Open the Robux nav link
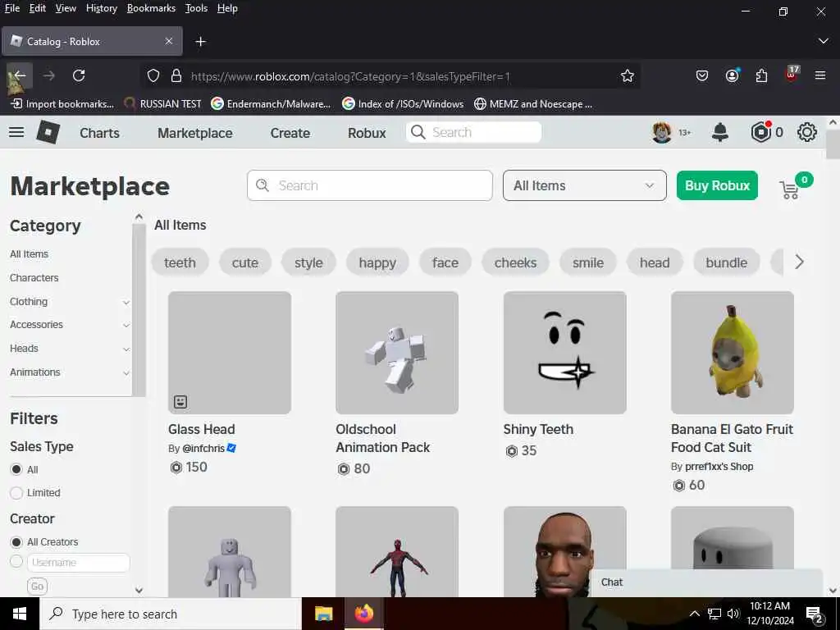 coord(367,133)
